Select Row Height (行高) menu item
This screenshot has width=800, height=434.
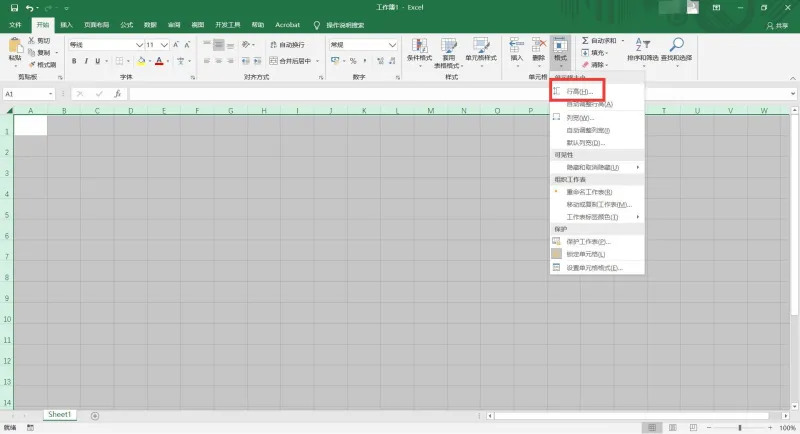[x=579, y=92]
